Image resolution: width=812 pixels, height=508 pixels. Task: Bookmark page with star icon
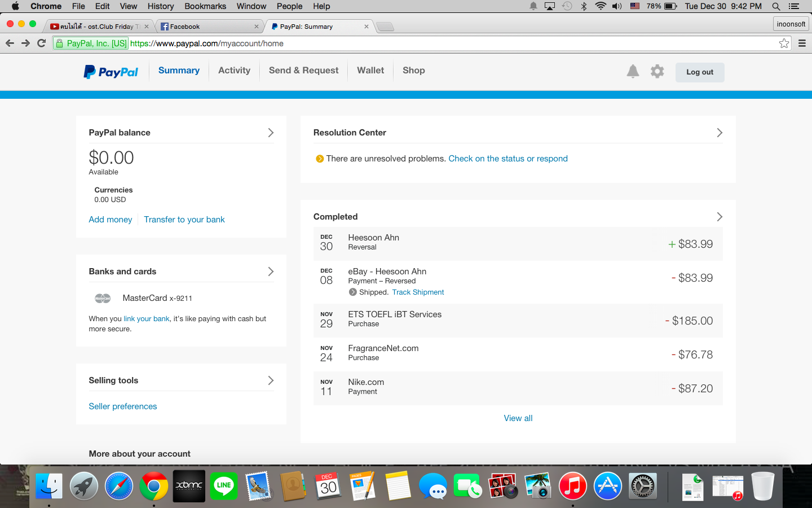784,43
